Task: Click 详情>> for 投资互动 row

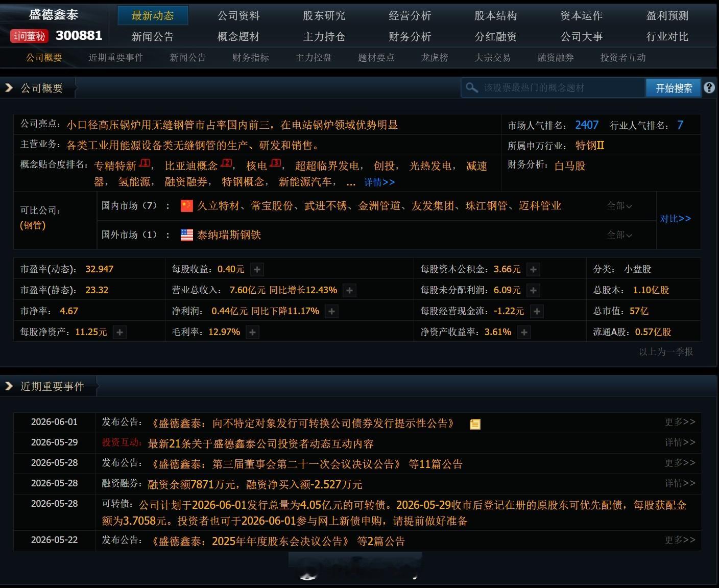Action: point(680,442)
